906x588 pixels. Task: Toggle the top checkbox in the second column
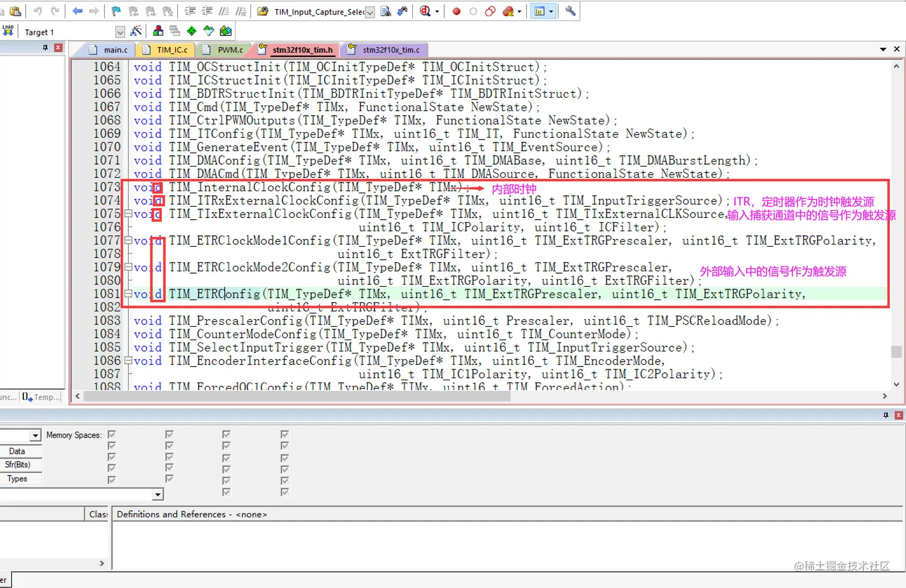[169, 434]
